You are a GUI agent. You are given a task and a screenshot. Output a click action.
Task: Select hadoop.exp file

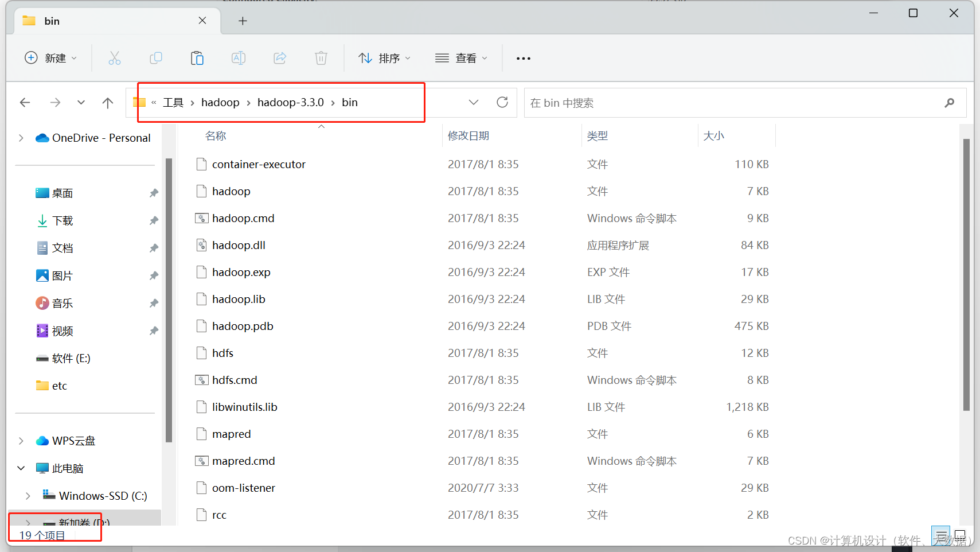point(241,272)
